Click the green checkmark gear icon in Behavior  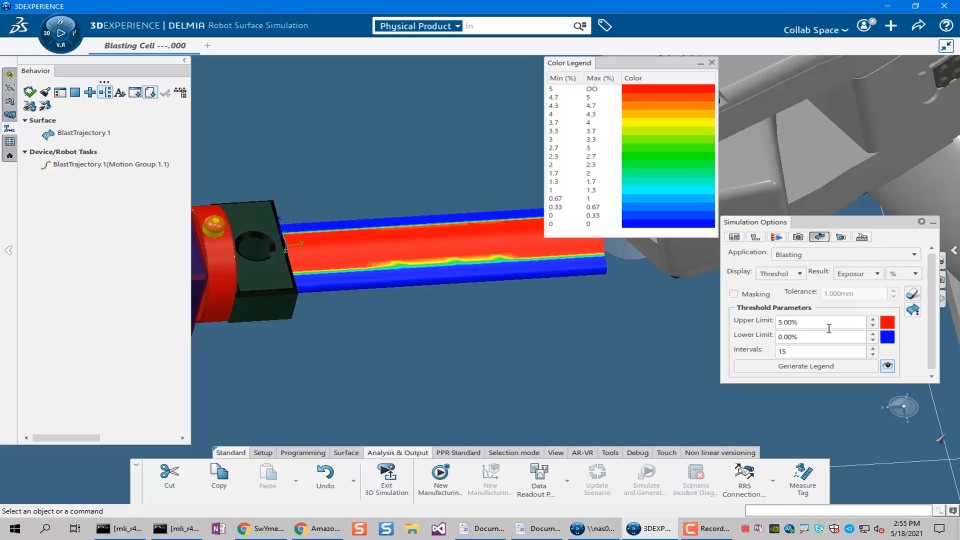(29, 92)
